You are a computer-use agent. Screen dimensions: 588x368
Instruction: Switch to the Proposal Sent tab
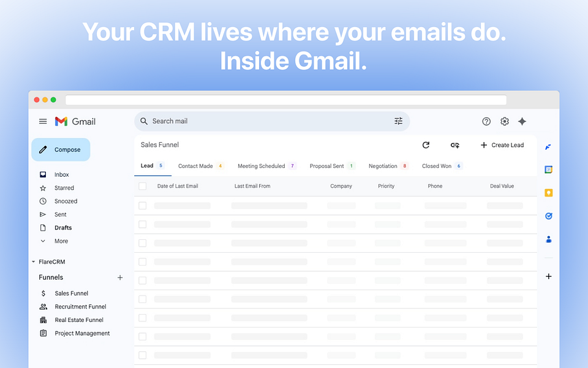point(332,166)
